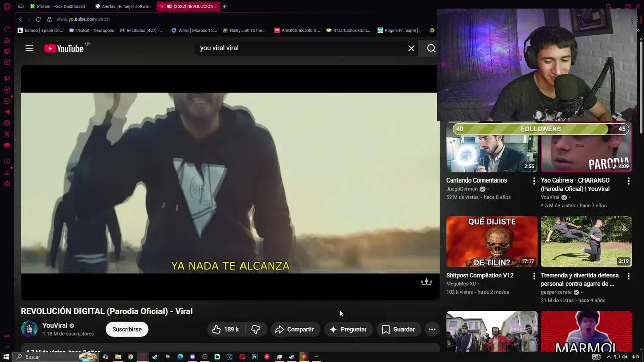644x362 pixels.
Task: Open Telegram in Opera sidebar
Action: tap(7, 112)
